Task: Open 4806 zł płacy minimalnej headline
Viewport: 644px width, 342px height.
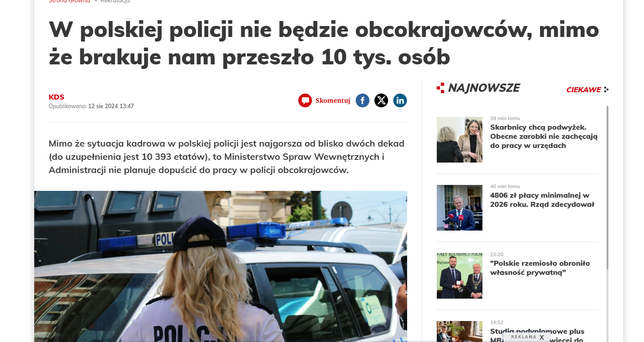Action: 542,200
